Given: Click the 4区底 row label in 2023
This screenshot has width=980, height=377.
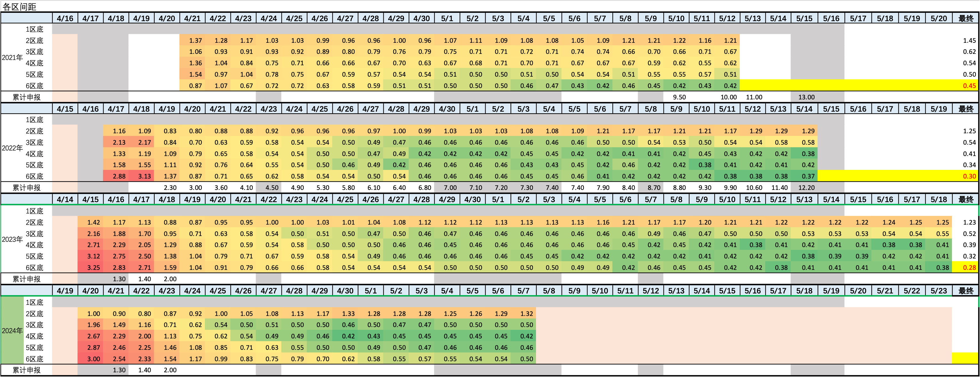Looking at the screenshot, I should (x=35, y=245).
